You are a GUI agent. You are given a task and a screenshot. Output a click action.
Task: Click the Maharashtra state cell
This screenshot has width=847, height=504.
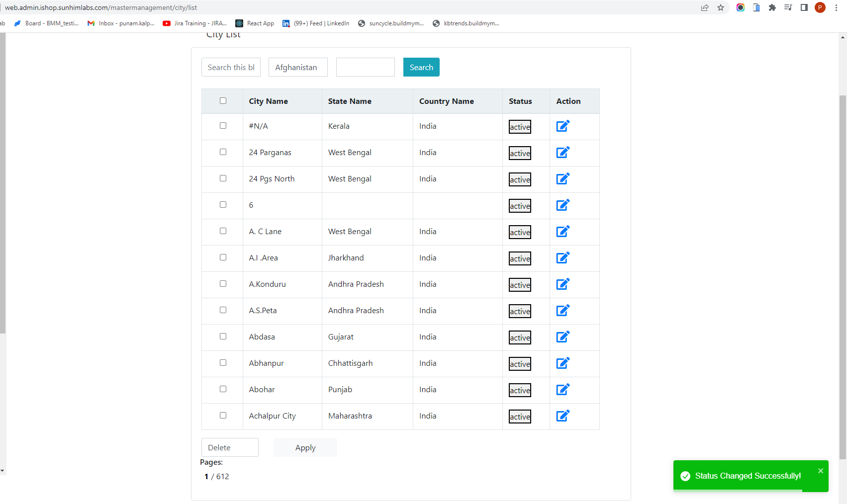[350, 416]
